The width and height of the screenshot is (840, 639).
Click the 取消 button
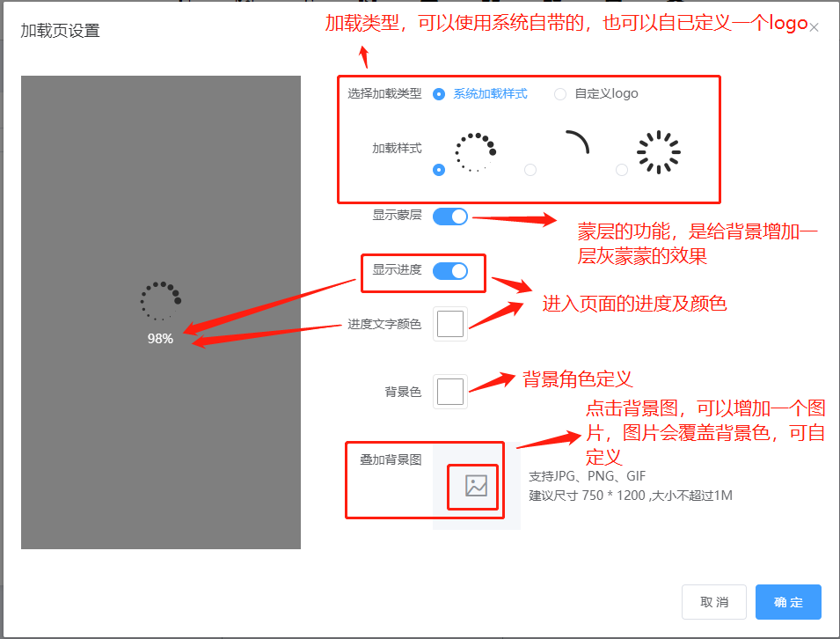click(x=714, y=602)
